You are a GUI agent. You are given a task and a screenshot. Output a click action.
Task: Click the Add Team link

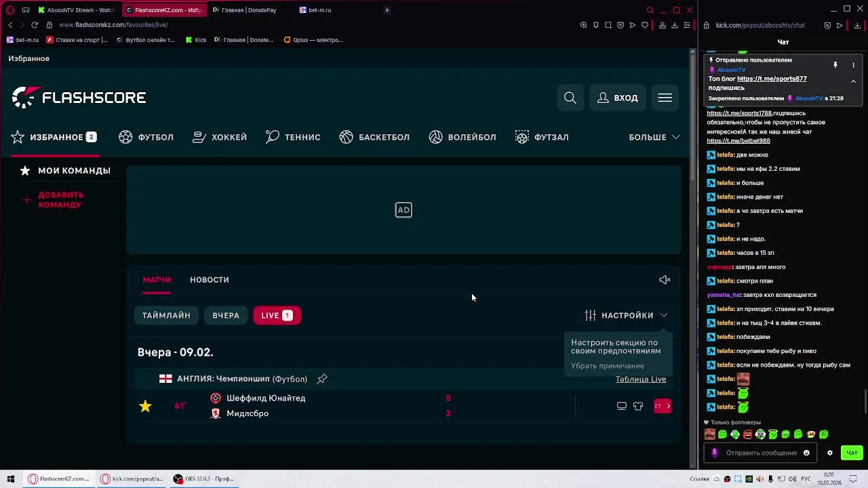tap(61, 199)
